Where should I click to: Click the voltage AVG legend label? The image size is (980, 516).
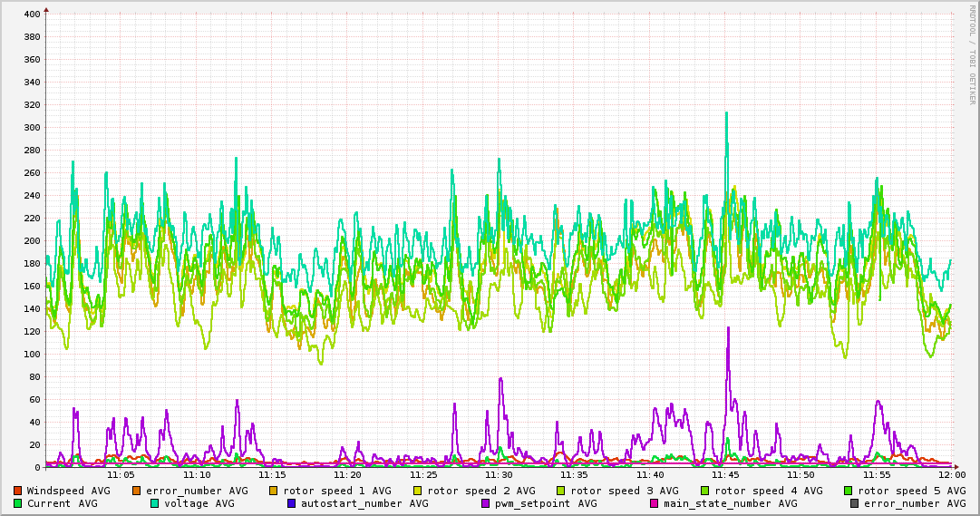point(199,503)
